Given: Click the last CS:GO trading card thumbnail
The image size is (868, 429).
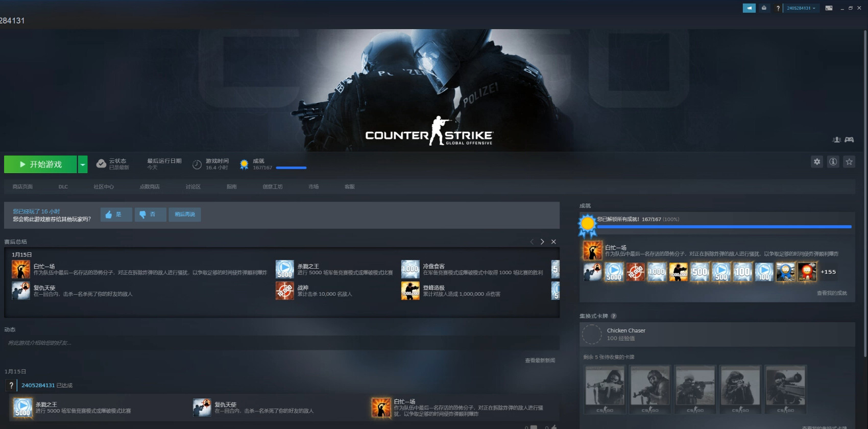Looking at the screenshot, I should coord(785,390).
